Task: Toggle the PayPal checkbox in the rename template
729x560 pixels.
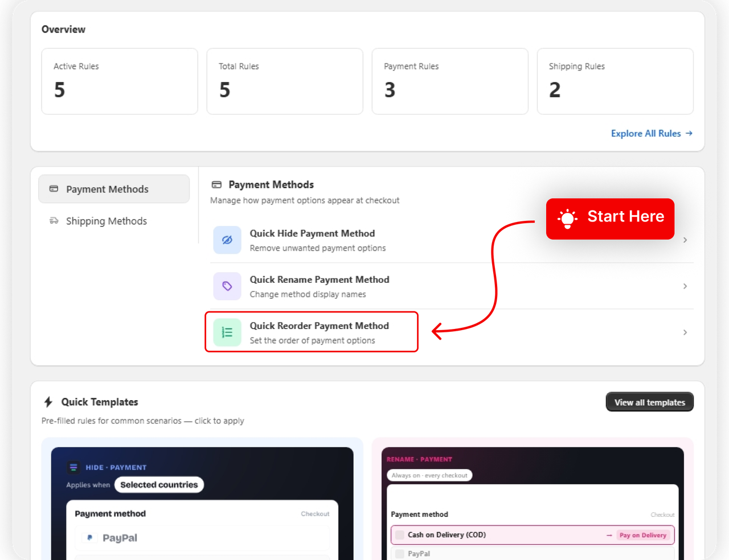Action: tap(400, 554)
